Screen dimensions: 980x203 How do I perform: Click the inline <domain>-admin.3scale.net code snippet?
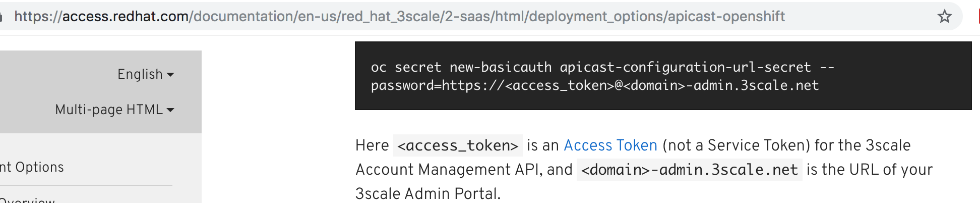[689, 170]
